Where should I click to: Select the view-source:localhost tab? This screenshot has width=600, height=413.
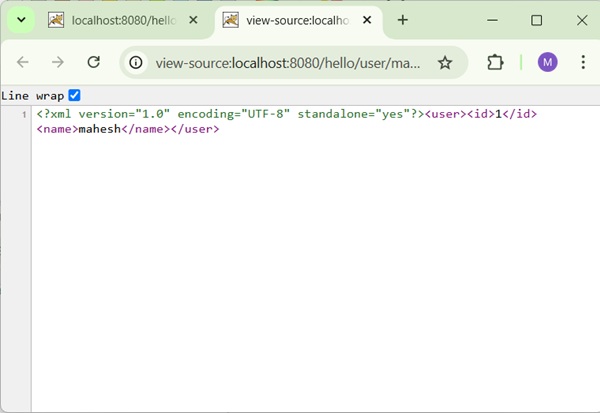tap(297, 20)
